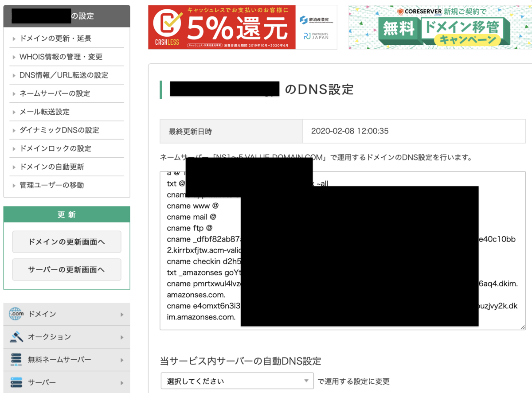The height and width of the screenshot is (393, 532).
Task: Open the cashless 5%還元 banner
Action: click(x=243, y=27)
